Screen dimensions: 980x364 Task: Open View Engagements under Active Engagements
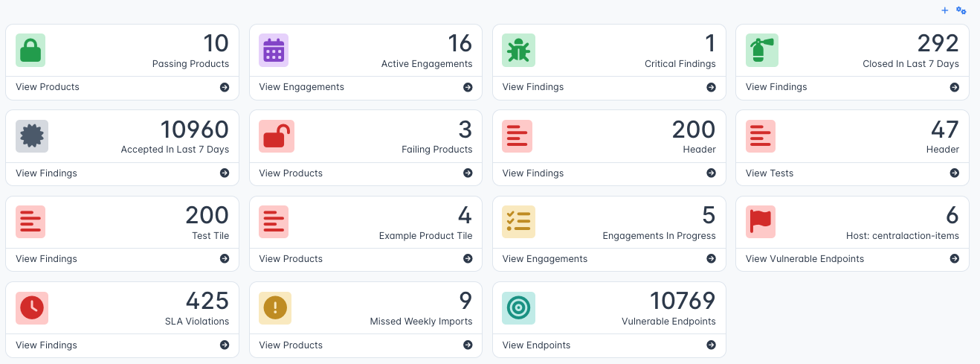pyautogui.click(x=301, y=87)
